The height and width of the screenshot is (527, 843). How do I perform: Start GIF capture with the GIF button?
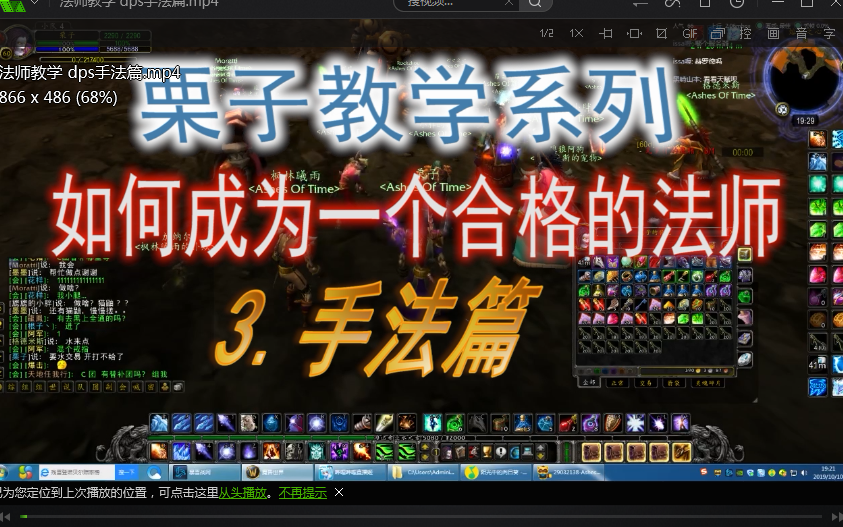point(690,33)
